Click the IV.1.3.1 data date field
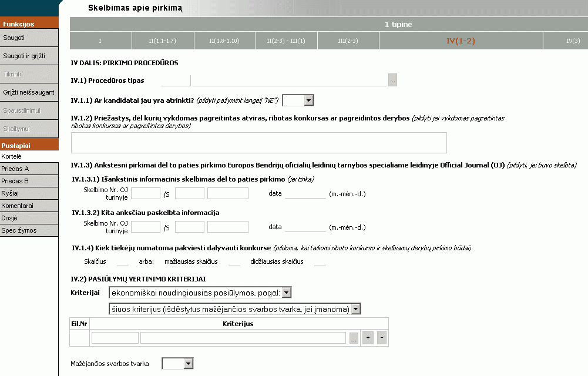 coord(305,193)
